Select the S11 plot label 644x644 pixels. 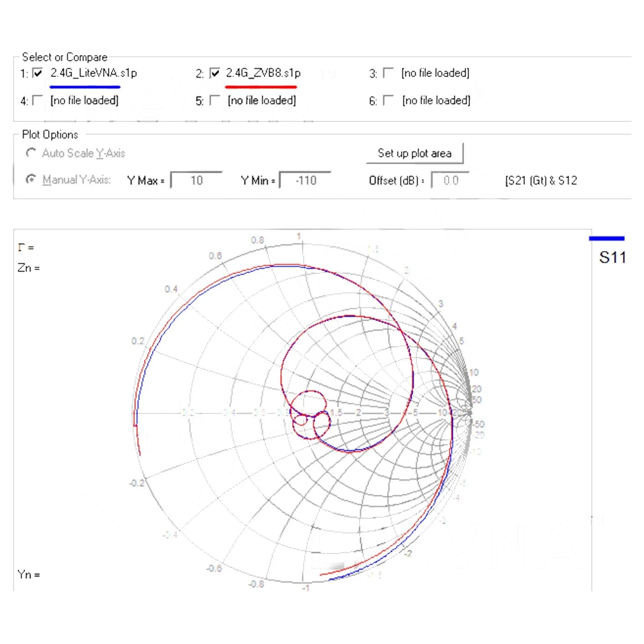click(612, 258)
